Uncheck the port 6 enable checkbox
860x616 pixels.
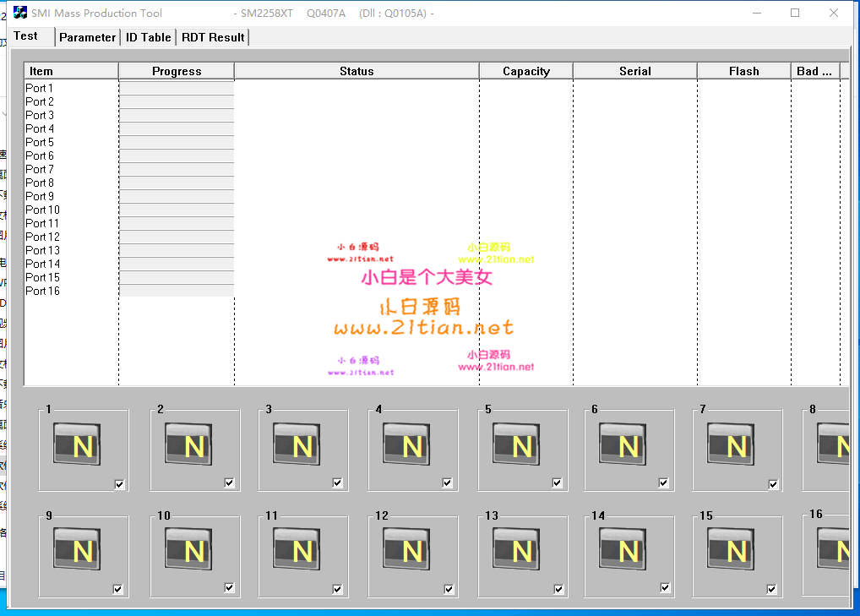click(664, 482)
